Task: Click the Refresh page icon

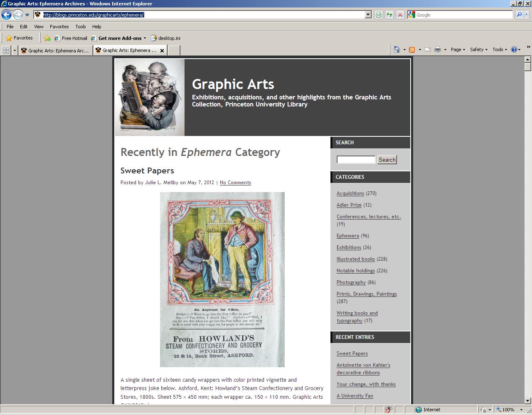Action: [x=389, y=15]
